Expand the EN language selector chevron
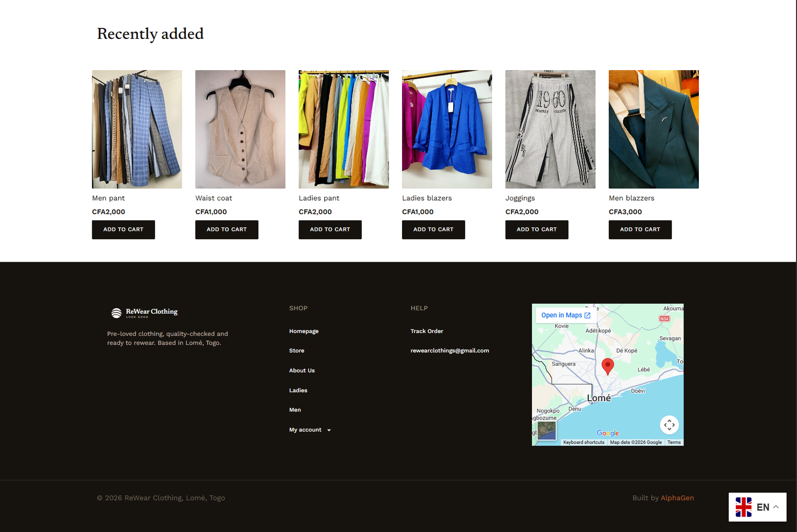The image size is (797, 532). [x=776, y=507]
